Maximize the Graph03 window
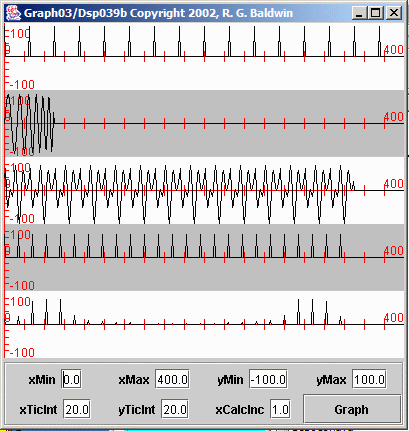409x431 pixels. (x=376, y=13)
